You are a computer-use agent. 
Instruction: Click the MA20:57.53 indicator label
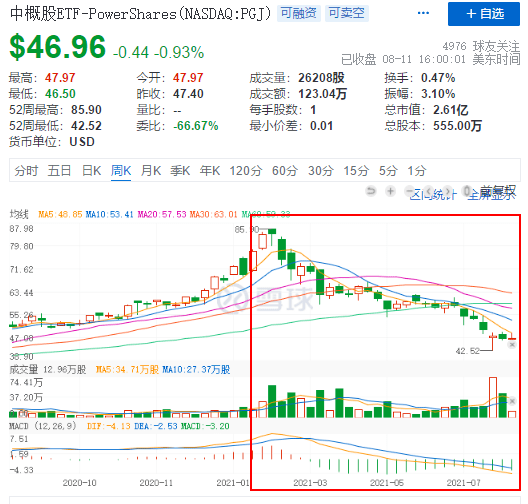pos(162,214)
